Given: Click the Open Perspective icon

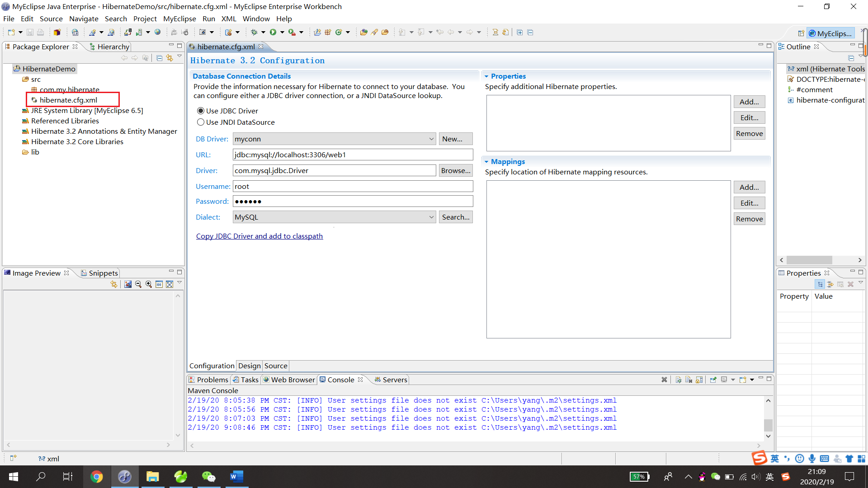Looking at the screenshot, I should pos(801,33).
